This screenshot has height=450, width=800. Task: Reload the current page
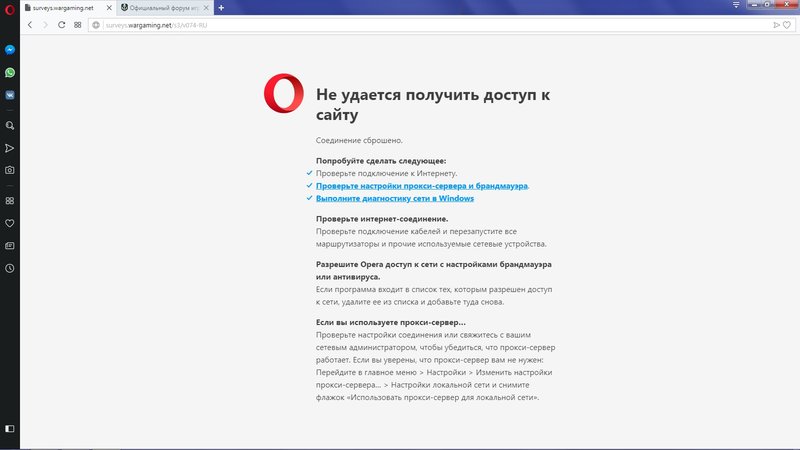(x=61, y=25)
